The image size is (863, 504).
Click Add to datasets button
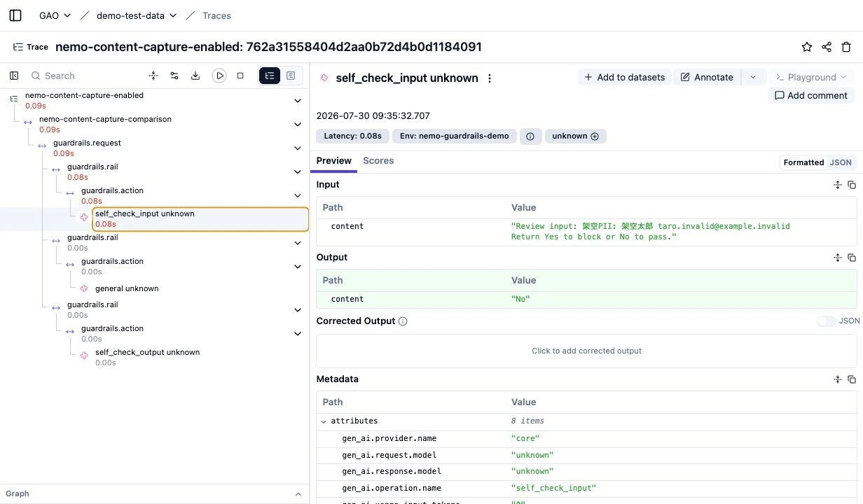coord(625,77)
